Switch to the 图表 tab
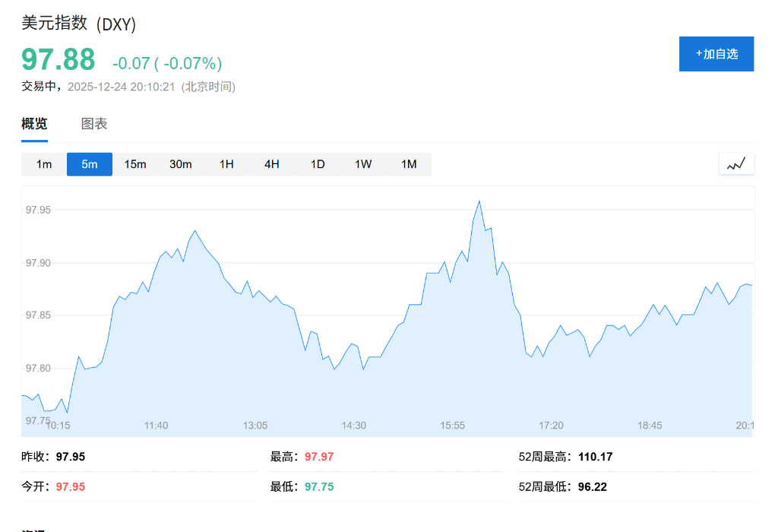This screenshot has height=532, width=778. point(93,123)
